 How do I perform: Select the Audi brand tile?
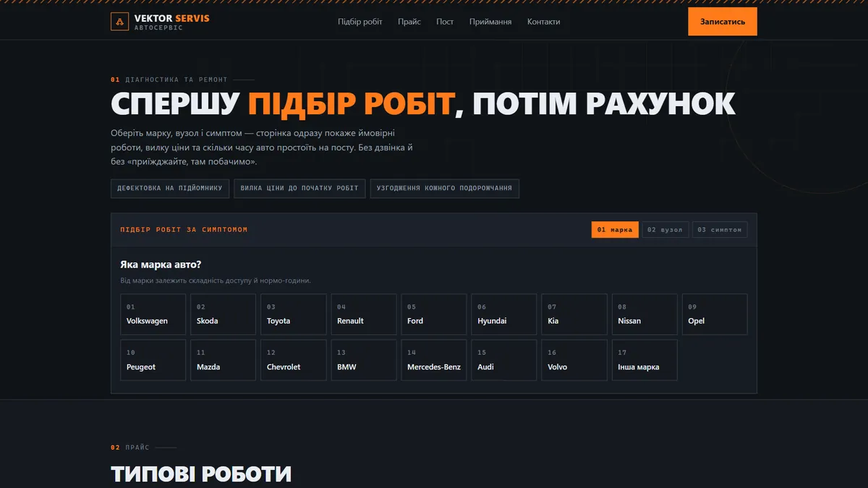[x=504, y=360]
